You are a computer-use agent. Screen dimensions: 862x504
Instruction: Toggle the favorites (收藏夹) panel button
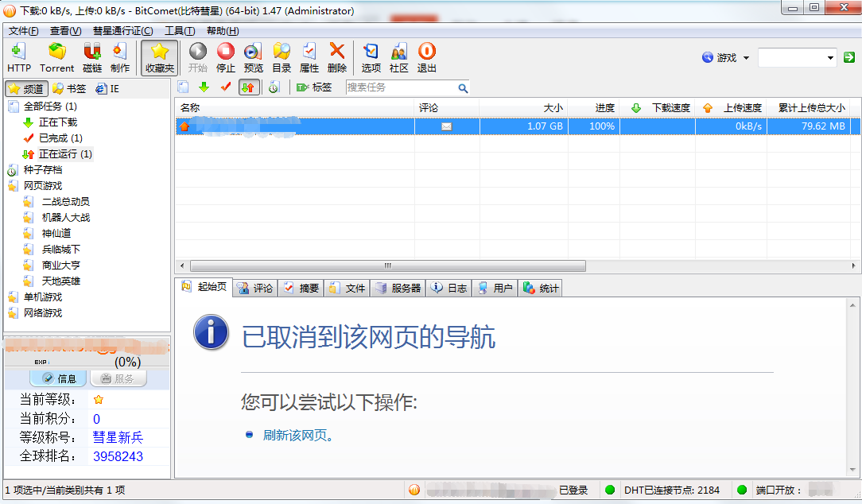pyautogui.click(x=160, y=57)
